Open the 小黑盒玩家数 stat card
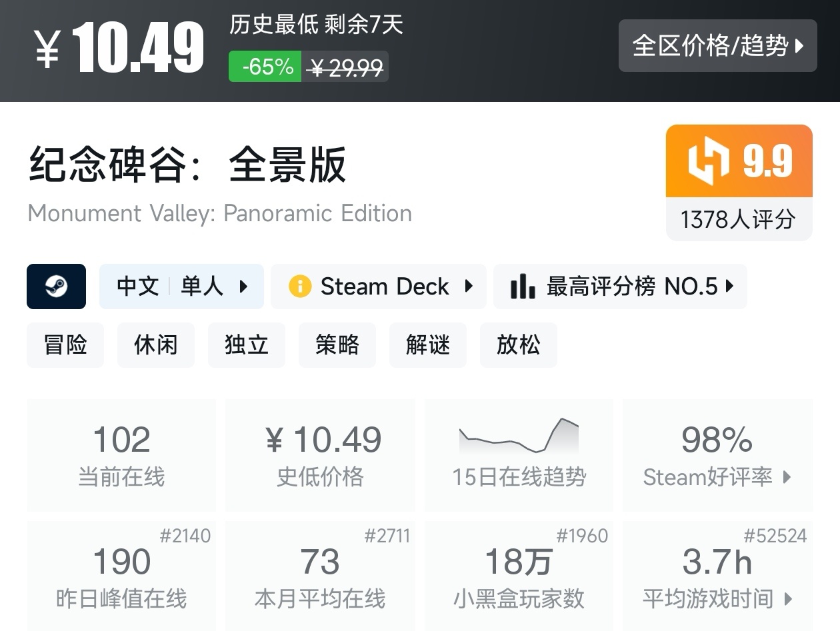This screenshot has width=840, height=631. click(x=519, y=576)
